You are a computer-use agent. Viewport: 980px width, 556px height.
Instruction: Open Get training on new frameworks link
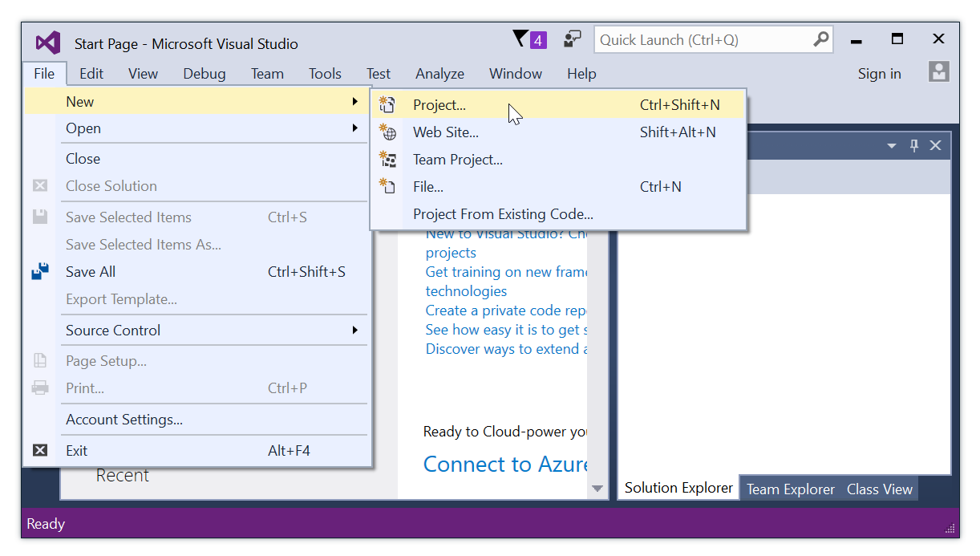pos(507,282)
